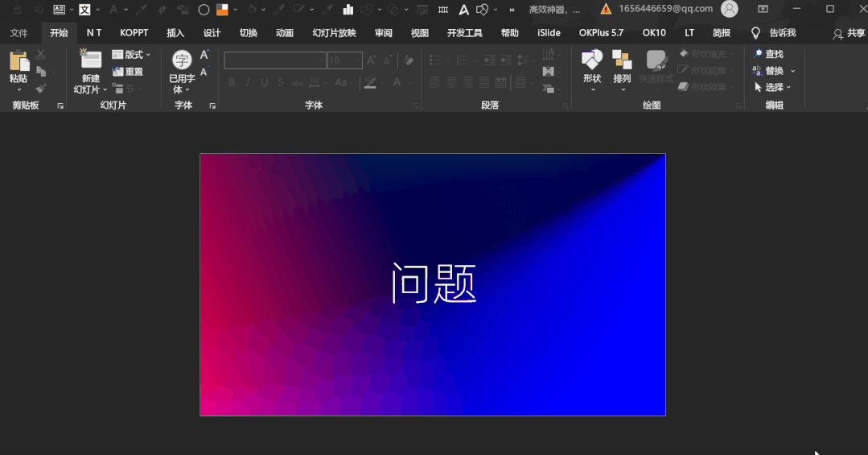The image size is (868, 455).
Task: Click the Copy icon in clipboard group
Action: [41, 71]
